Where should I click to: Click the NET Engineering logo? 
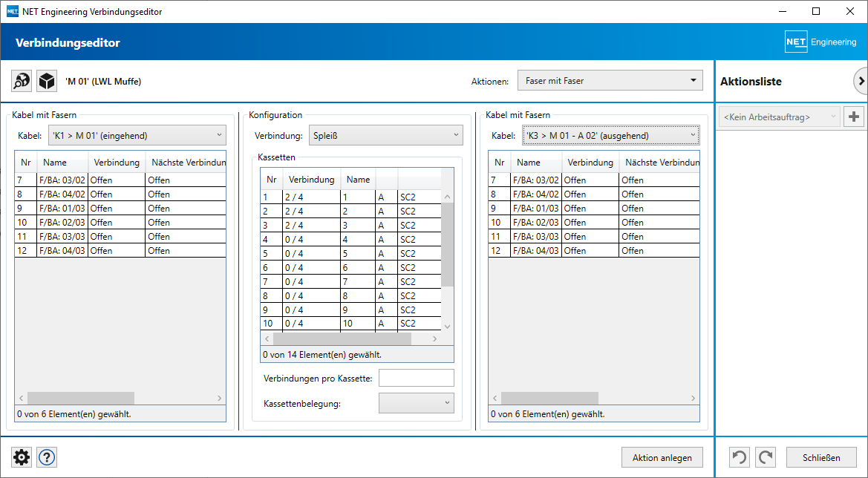820,42
